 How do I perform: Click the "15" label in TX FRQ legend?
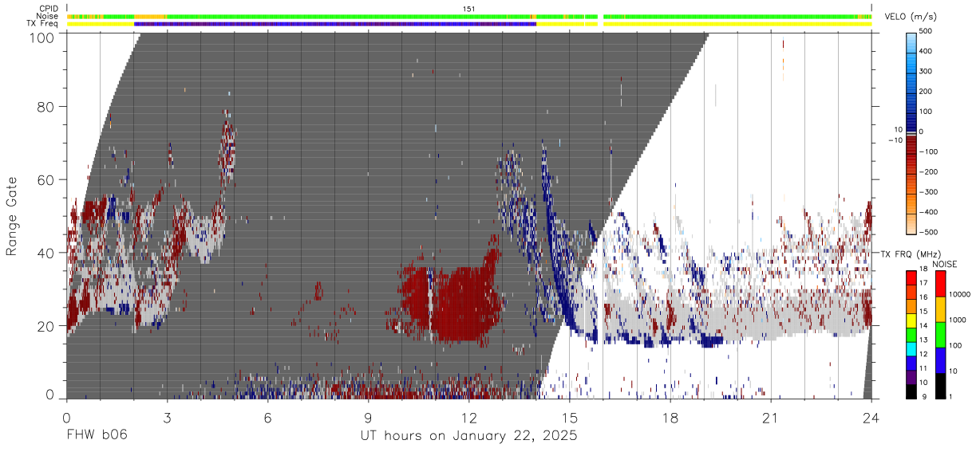923,312
